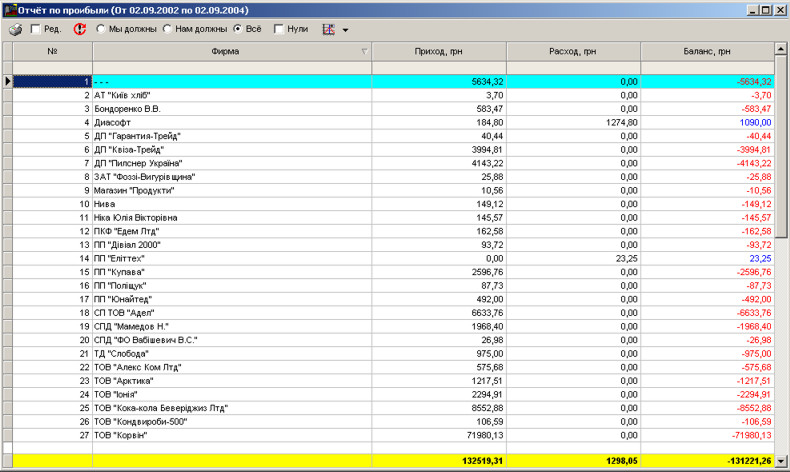
Task: Select the 'Нам должны' radio button
Action: click(167, 29)
